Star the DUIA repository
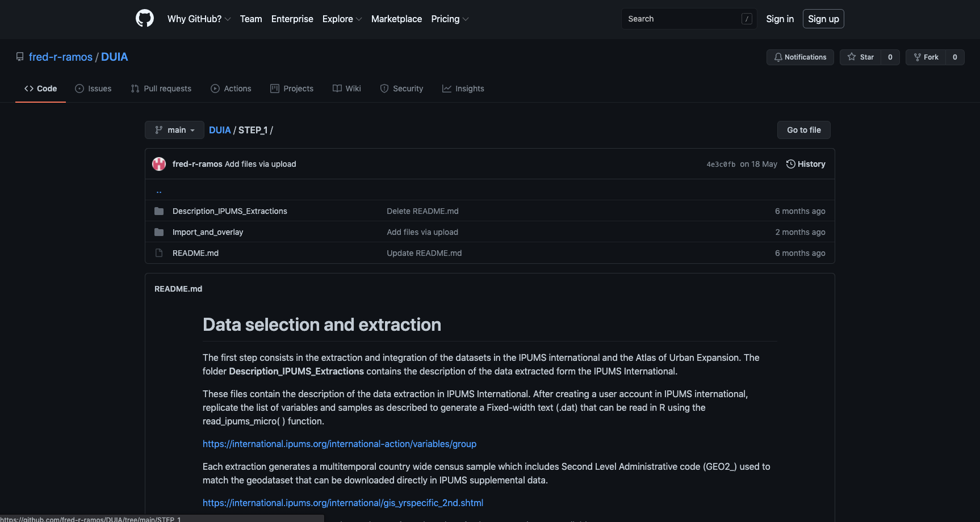Viewport: 980px width, 522px height. [860, 57]
